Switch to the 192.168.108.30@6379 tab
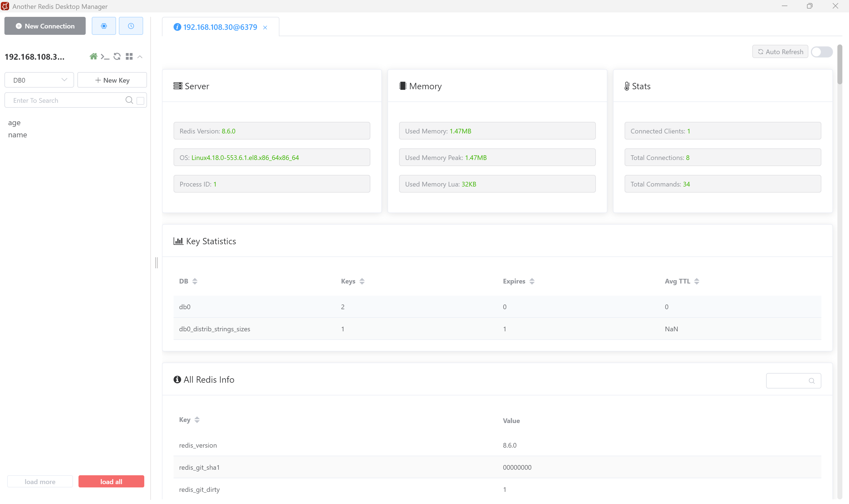 [220, 27]
